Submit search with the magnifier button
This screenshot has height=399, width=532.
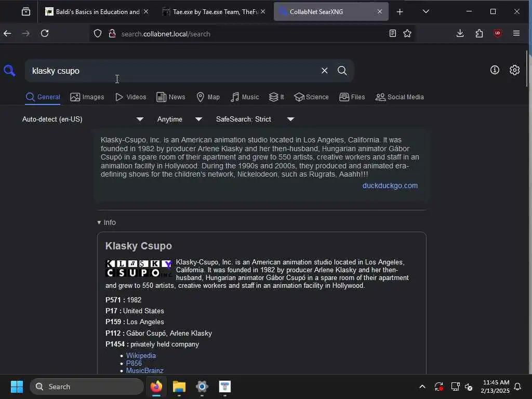coord(342,71)
